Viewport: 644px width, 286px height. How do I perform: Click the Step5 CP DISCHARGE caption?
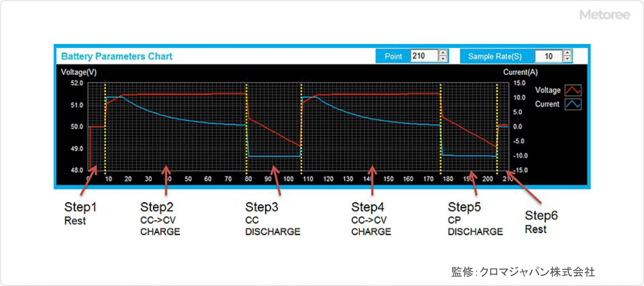coord(475,219)
